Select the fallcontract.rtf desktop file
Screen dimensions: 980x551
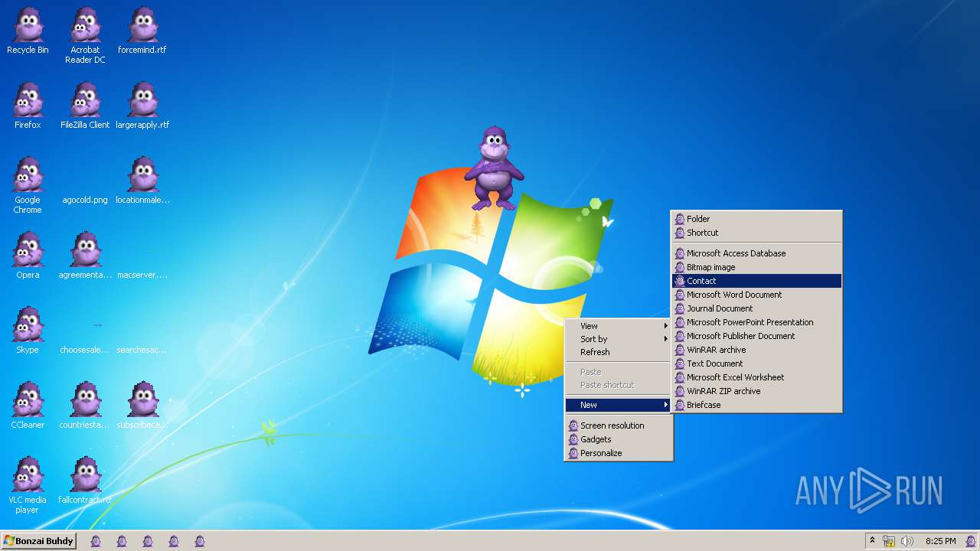tap(85, 481)
